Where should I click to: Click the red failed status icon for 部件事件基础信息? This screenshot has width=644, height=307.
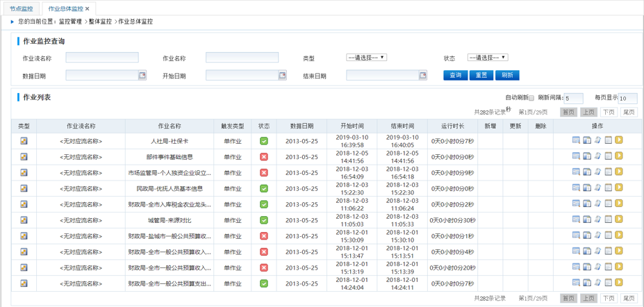264,156
